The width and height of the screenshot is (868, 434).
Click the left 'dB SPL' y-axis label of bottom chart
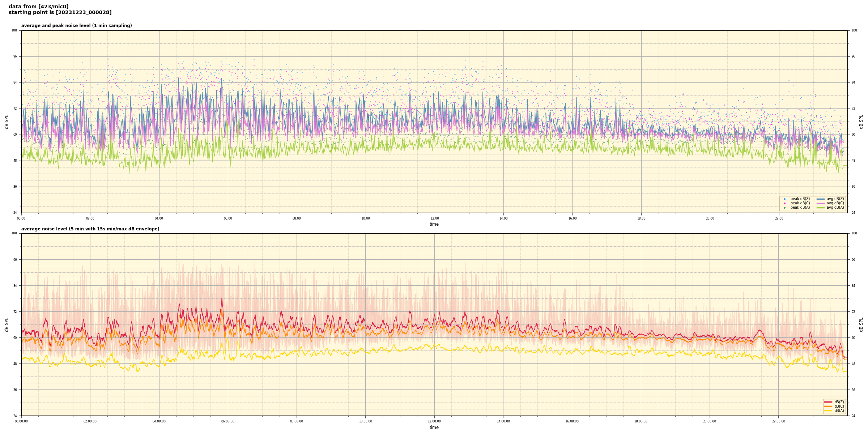(7, 324)
